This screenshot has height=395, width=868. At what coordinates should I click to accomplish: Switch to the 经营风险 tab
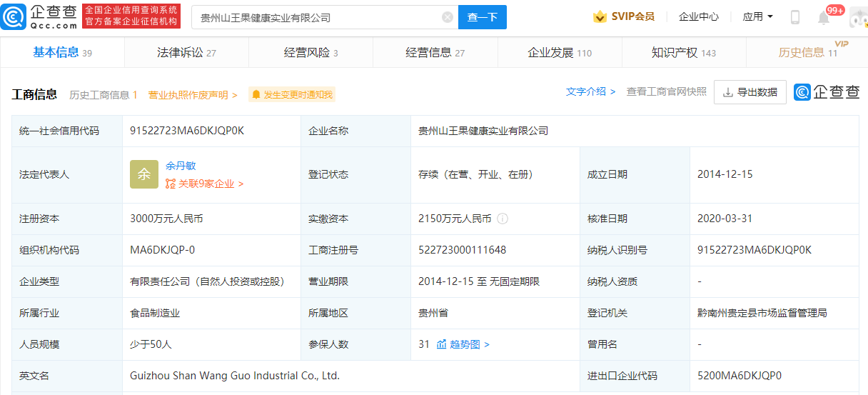coord(311,53)
